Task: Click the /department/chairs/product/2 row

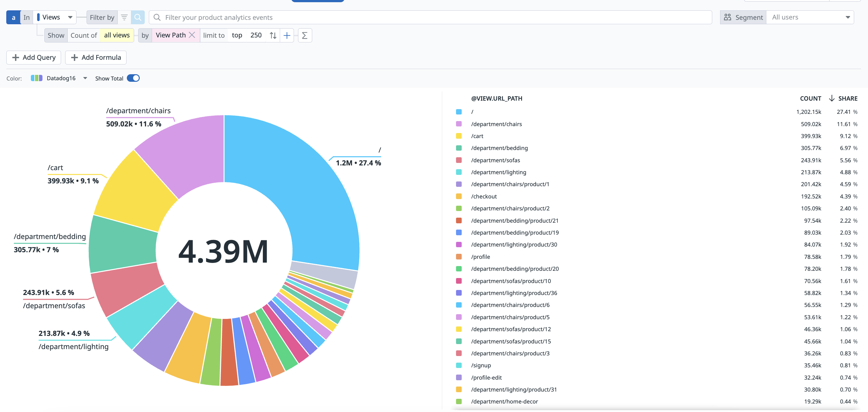Action: coord(656,208)
